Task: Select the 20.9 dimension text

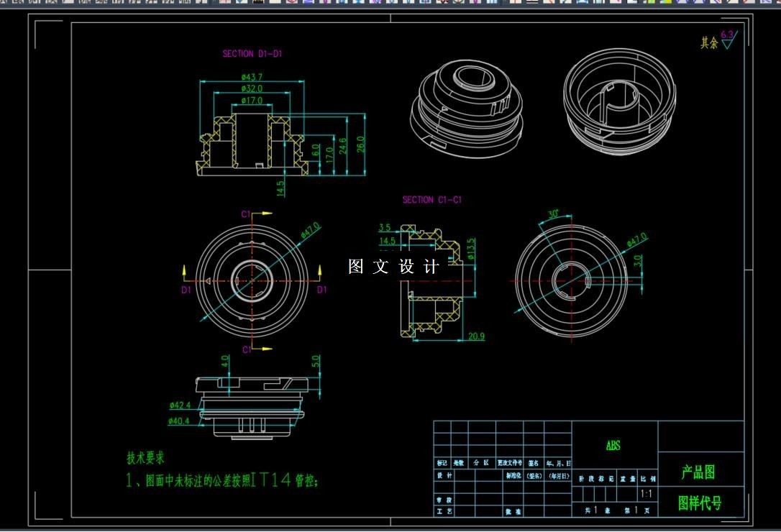Action: point(476,336)
